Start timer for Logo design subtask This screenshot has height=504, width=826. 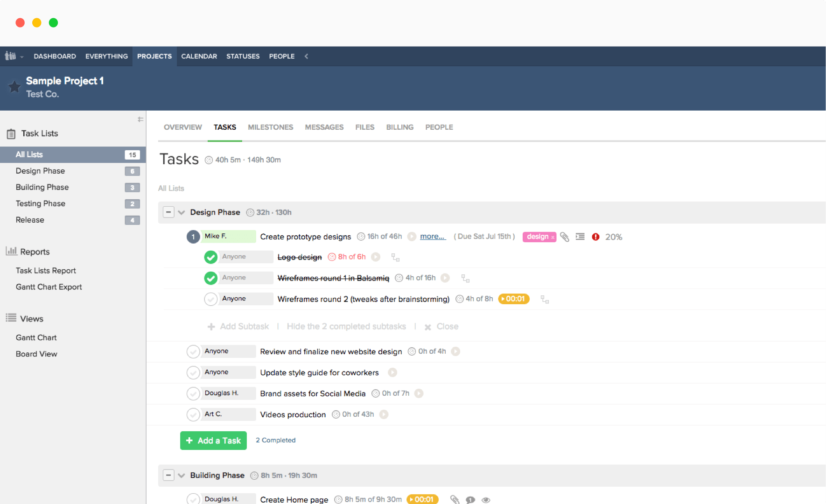click(376, 257)
